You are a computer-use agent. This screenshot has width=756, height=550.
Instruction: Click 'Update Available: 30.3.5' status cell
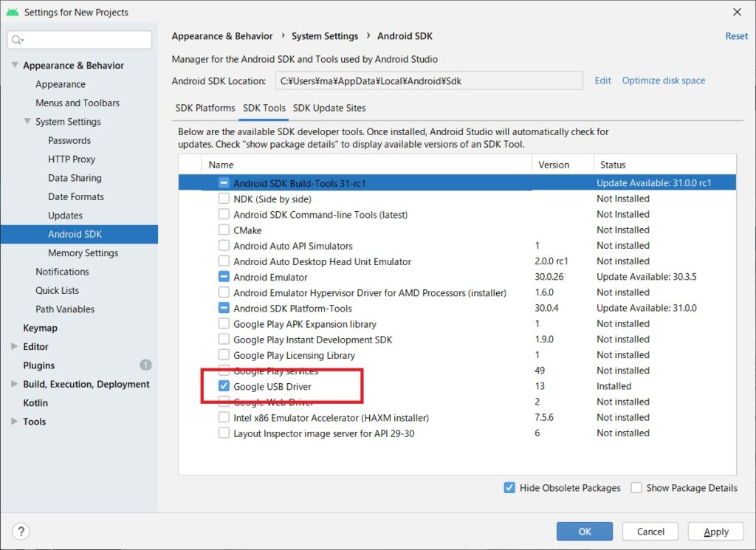[647, 277]
